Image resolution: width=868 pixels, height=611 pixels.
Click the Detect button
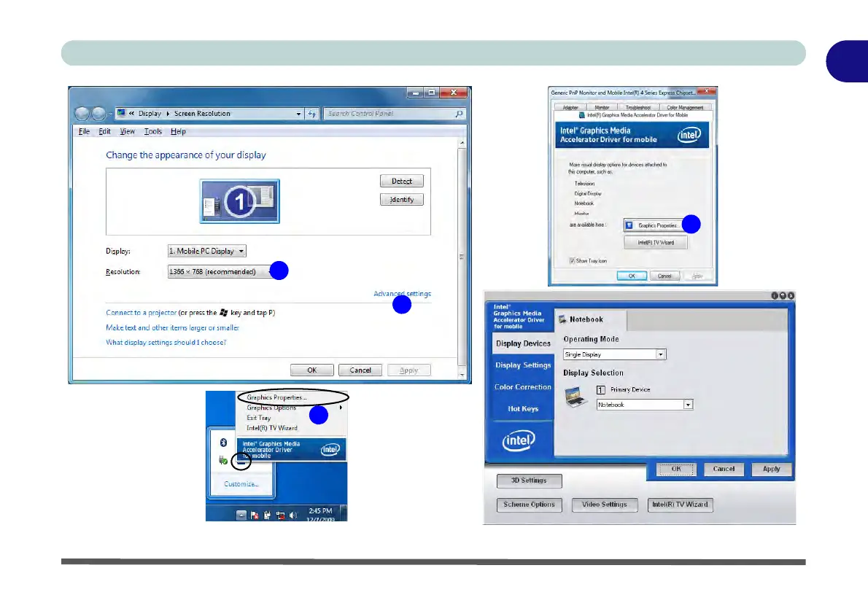point(402,182)
